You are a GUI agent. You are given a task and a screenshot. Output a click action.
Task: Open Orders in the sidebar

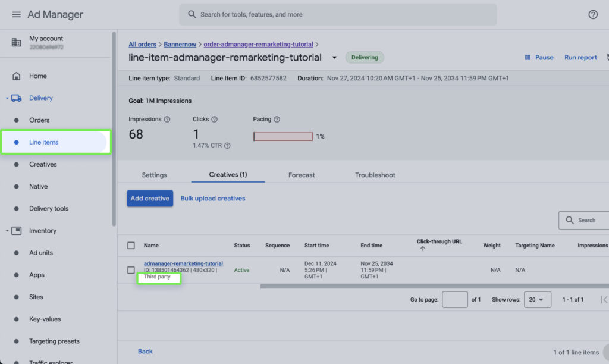[39, 120]
